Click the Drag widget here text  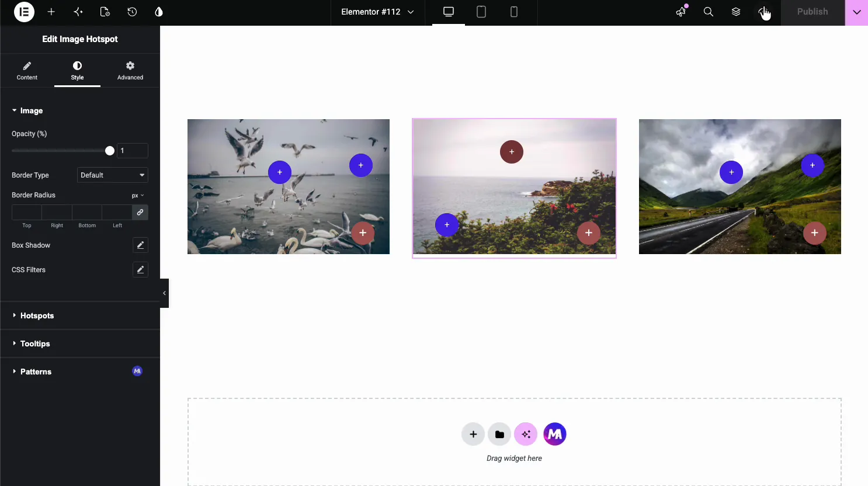click(514, 459)
